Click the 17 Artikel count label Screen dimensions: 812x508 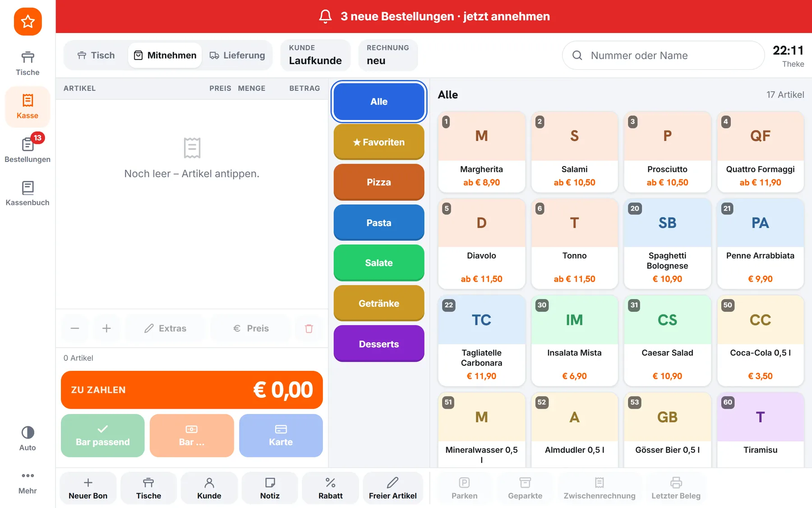point(785,95)
